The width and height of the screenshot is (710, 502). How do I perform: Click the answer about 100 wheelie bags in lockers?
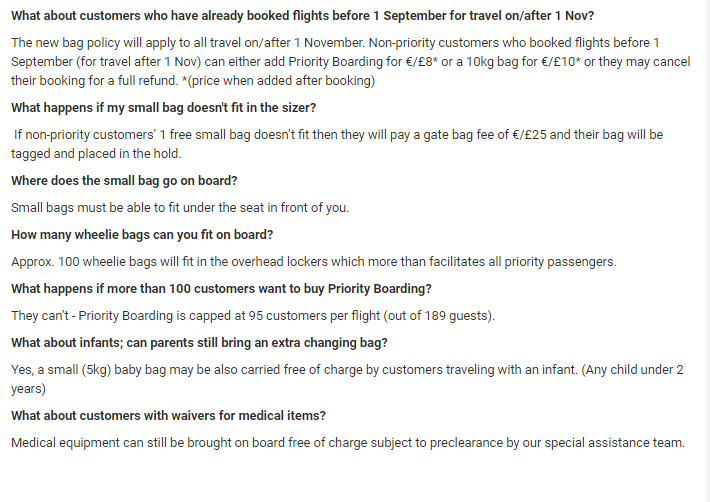[x=313, y=262]
